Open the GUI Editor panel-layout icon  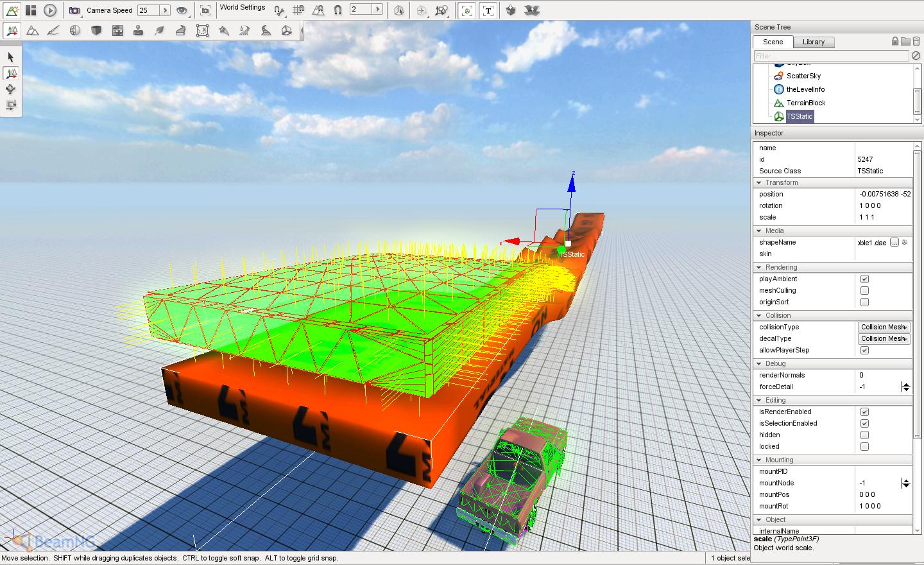click(x=31, y=10)
